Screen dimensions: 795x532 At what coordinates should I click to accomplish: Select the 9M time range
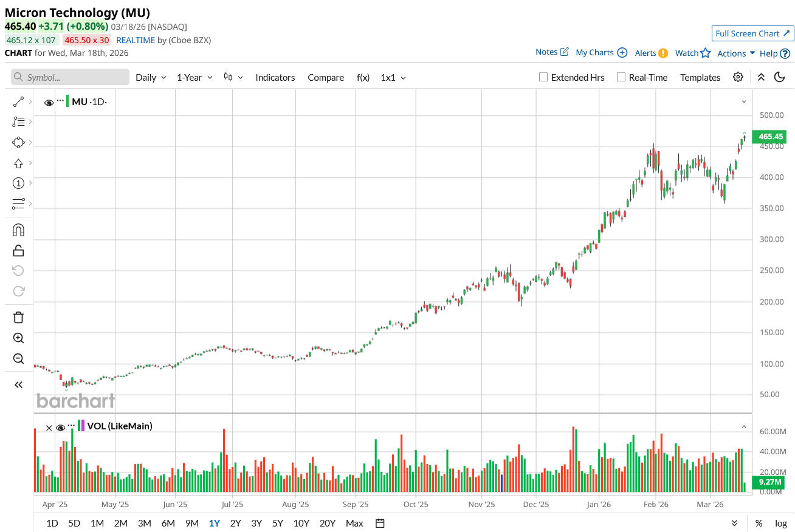(191, 523)
